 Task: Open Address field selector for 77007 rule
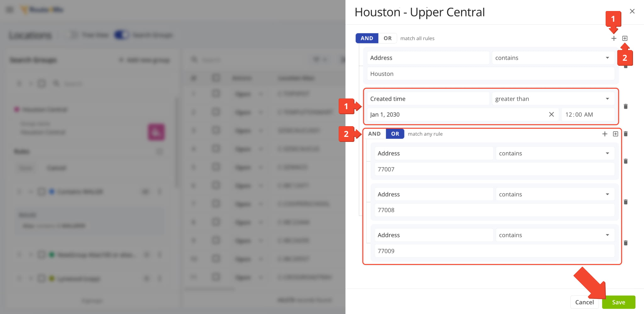tap(434, 153)
